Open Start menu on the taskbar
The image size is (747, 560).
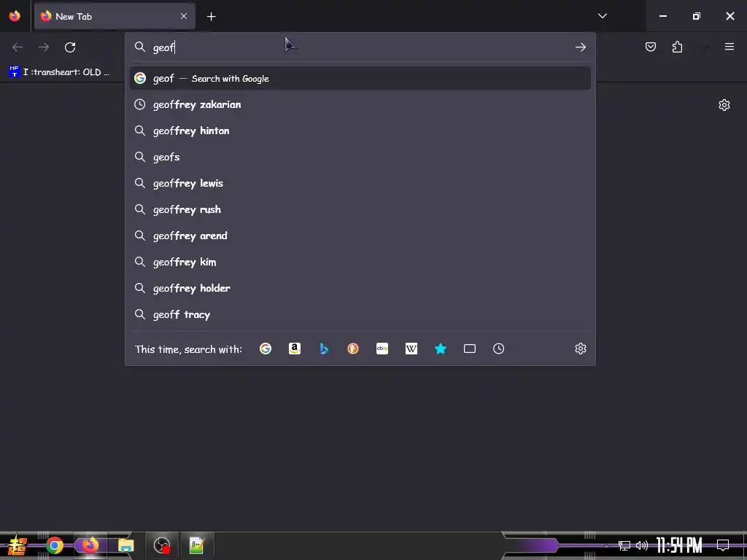(17, 545)
